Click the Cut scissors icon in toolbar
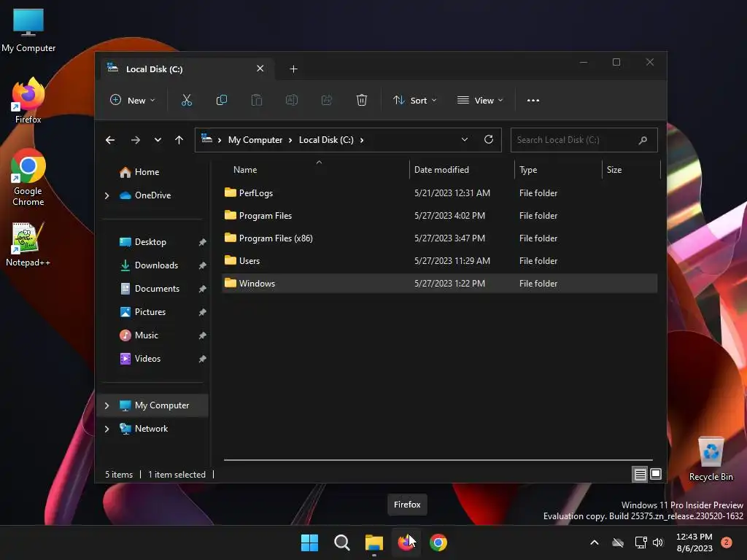The image size is (747, 560). coord(186,100)
